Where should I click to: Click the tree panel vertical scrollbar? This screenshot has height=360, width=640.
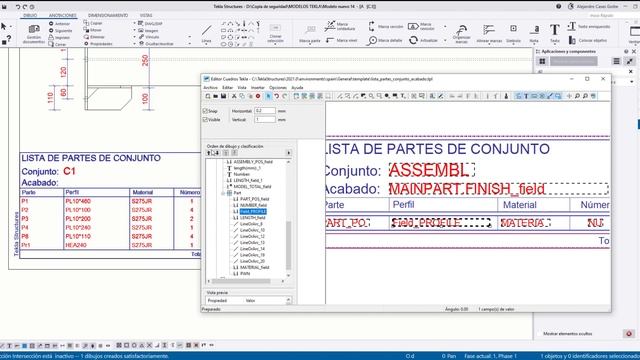tap(289, 245)
